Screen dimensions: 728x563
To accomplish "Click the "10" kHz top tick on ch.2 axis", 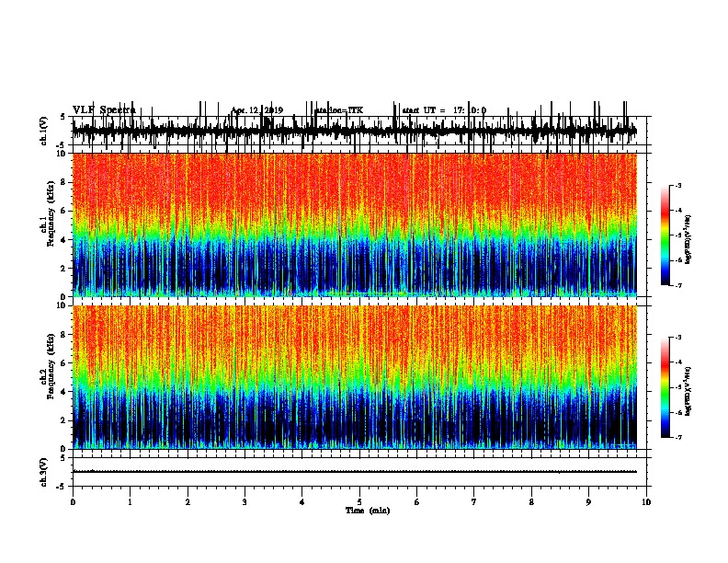I will [x=62, y=305].
